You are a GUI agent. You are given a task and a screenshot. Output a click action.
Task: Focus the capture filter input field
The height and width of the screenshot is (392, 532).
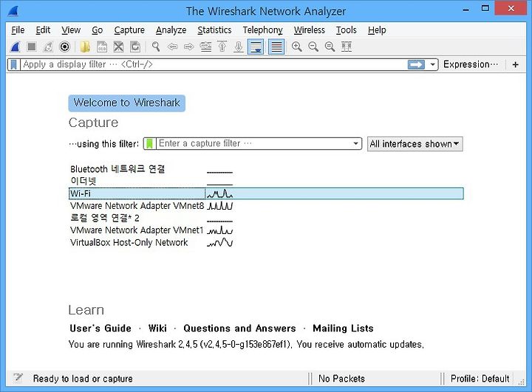pos(253,143)
